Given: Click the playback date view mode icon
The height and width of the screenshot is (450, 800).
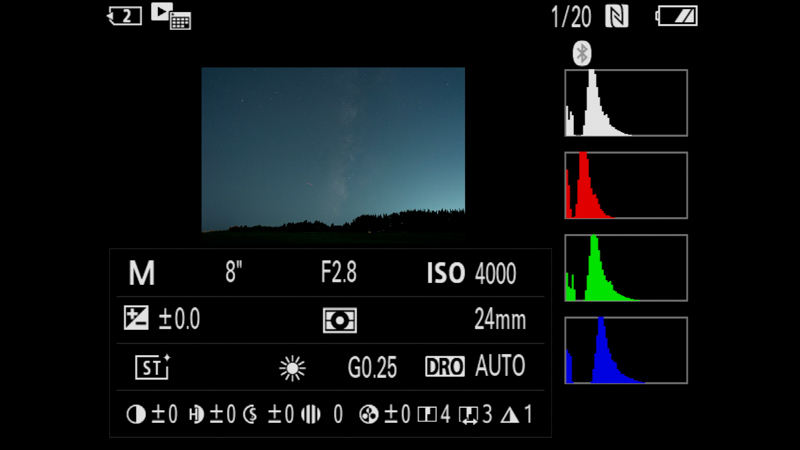Looking at the screenshot, I should (171, 16).
